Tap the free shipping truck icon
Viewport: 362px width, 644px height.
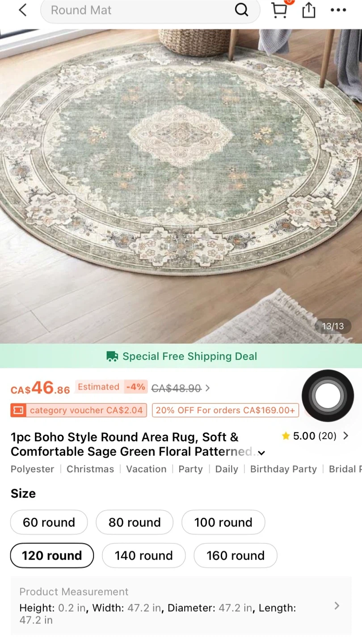(112, 356)
